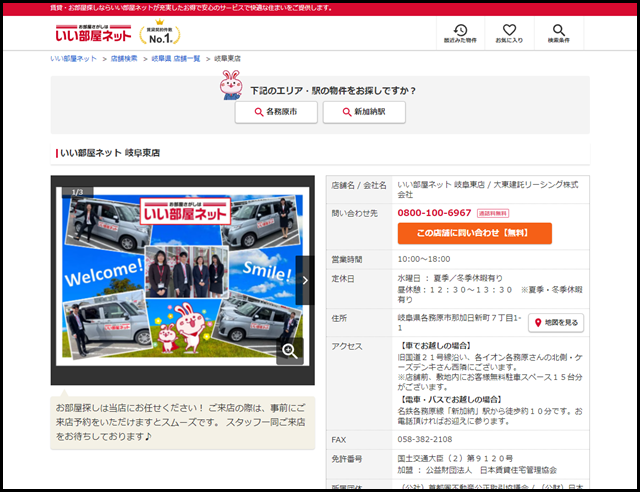Open 店舗検索 breadcrumb link
This screenshot has height=492, width=640.
click(x=124, y=59)
